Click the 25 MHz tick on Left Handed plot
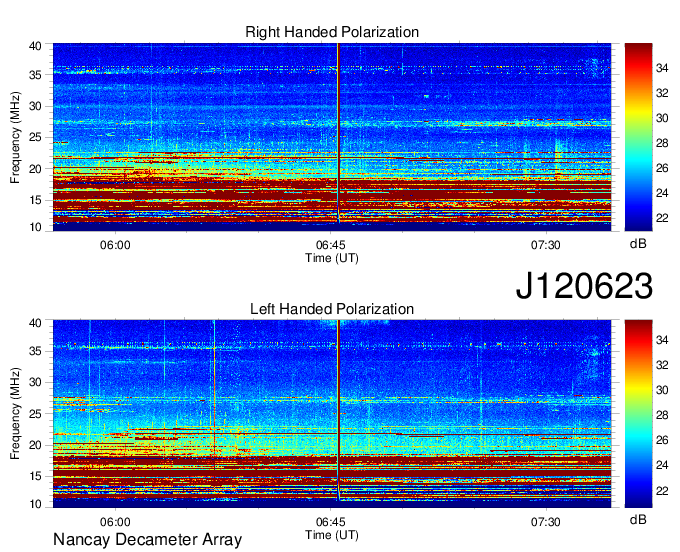 tap(35, 414)
